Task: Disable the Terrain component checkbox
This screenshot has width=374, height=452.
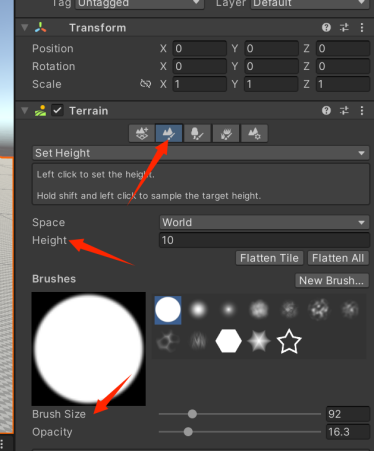Action: pyautogui.click(x=57, y=110)
